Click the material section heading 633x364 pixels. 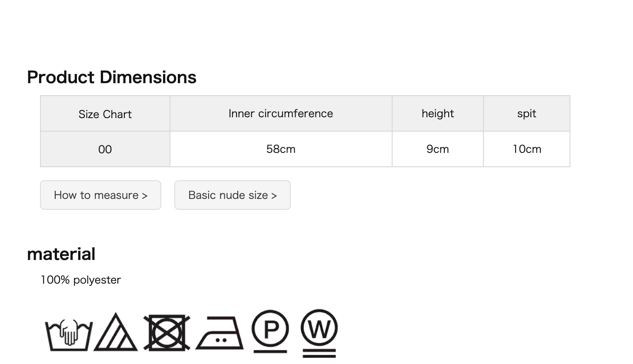click(61, 254)
